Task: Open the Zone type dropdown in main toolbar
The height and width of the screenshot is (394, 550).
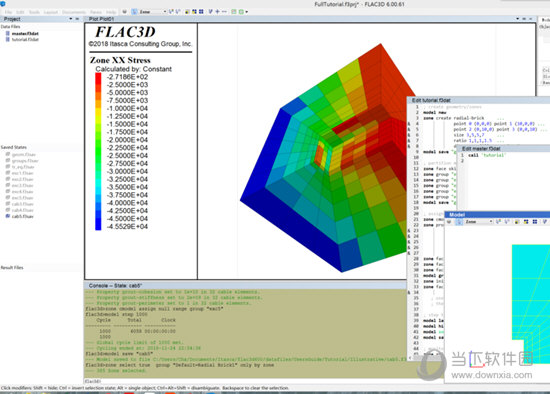Action: pos(153,12)
